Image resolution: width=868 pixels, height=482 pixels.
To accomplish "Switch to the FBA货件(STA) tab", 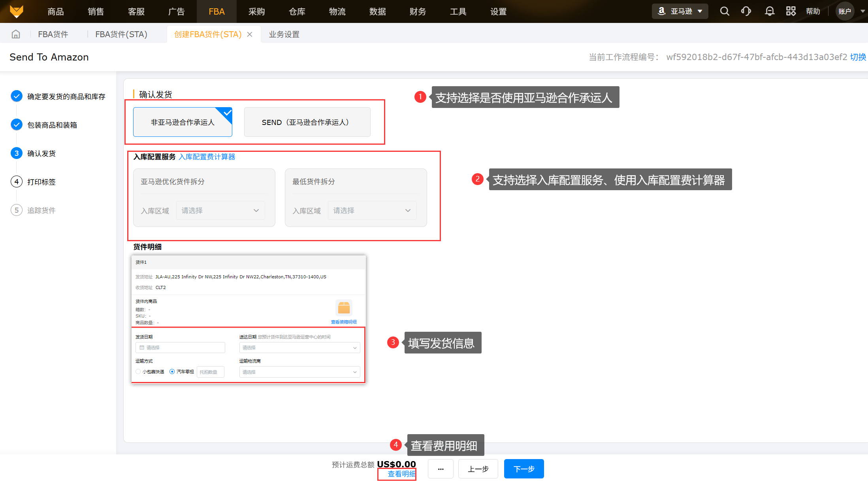I will click(x=121, y=34).
